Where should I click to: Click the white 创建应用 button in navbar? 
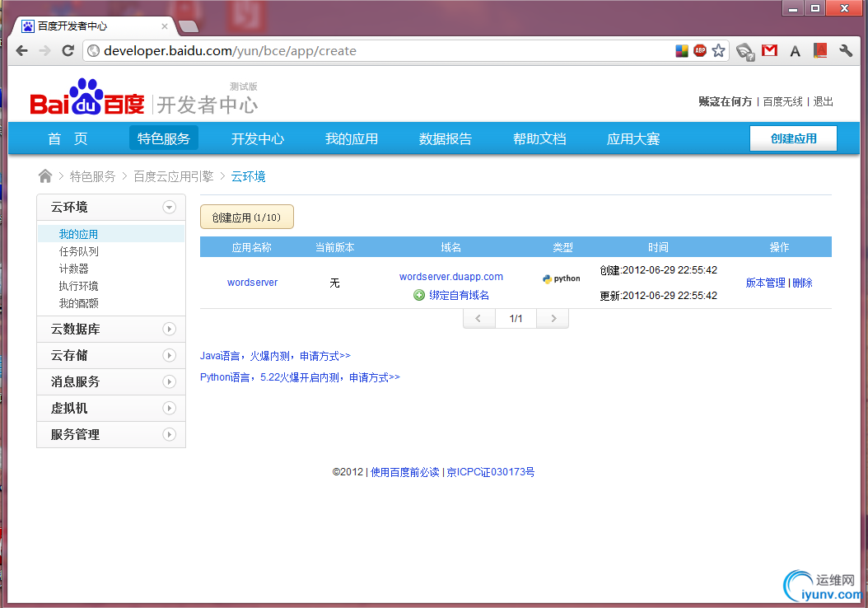click(x=793, y=138)
